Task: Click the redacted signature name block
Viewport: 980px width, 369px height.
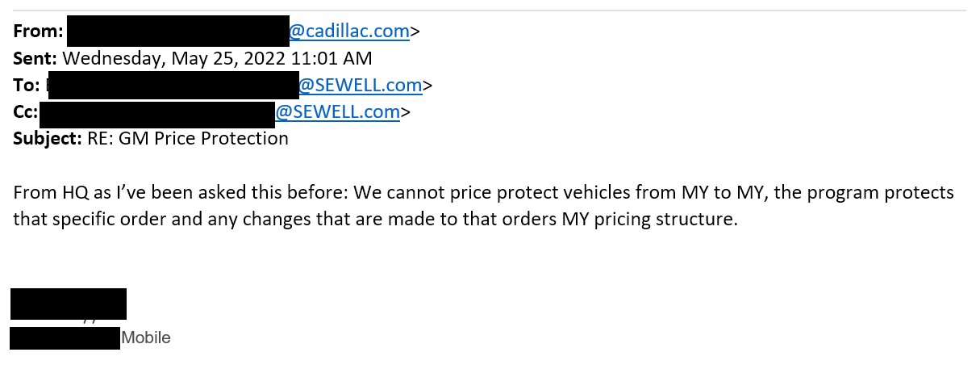Action: 69,304
